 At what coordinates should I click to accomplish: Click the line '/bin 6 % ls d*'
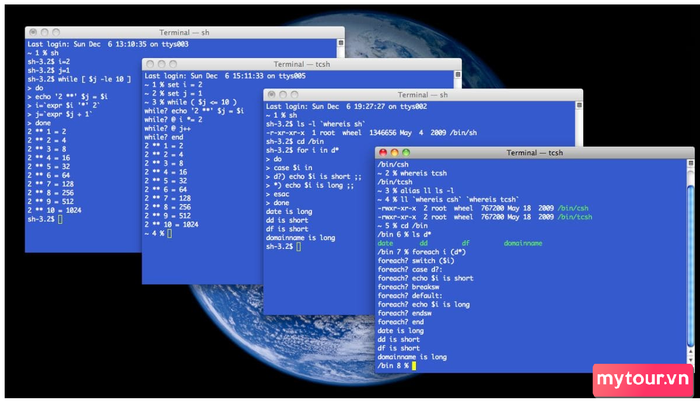(404, 234)
